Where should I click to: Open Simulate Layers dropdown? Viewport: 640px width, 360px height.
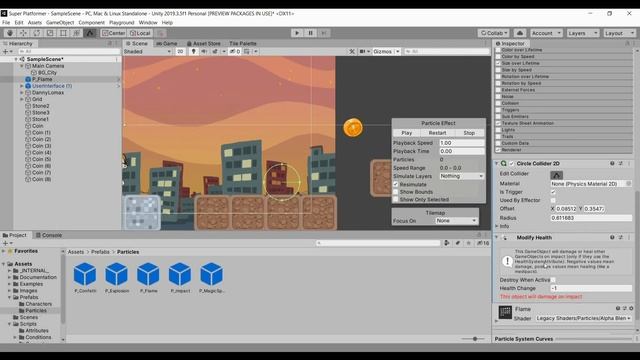click(x=462, y=176)
